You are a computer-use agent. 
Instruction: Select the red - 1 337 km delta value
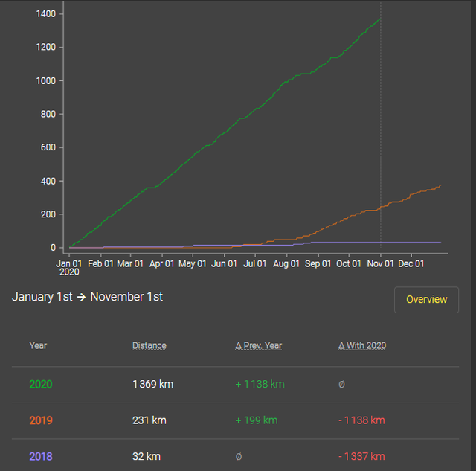point(361,456)
